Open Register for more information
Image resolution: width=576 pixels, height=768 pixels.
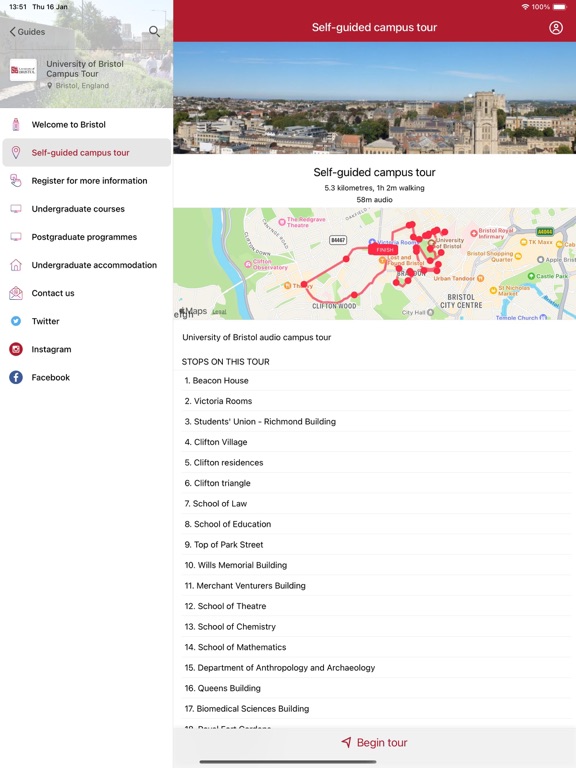tap(87, 181)
